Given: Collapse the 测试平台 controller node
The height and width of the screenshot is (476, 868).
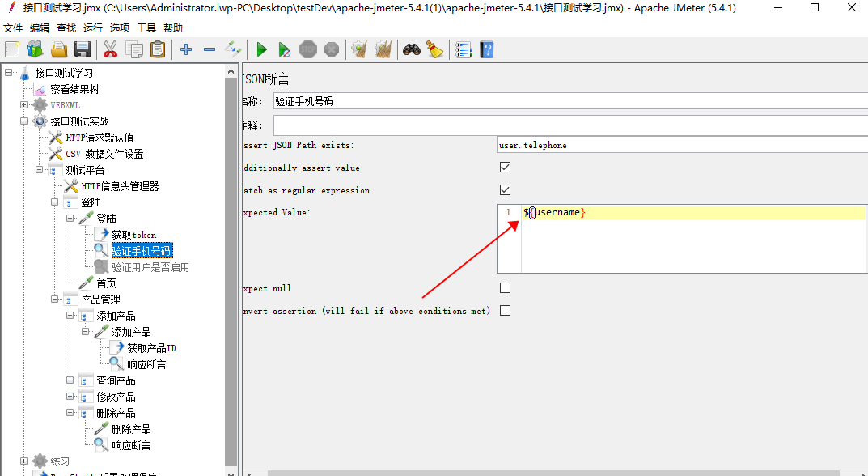Looking at the screenshot, I should click(40, 169).
